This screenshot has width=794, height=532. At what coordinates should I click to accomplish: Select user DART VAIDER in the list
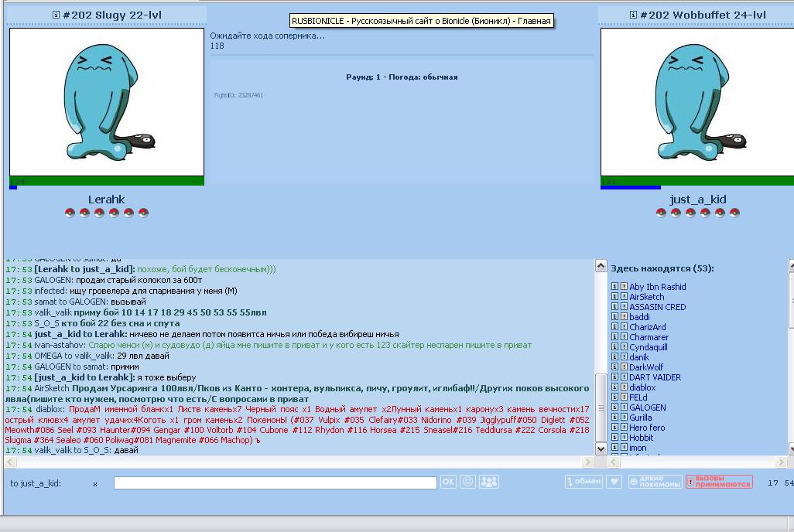[655, 377]
